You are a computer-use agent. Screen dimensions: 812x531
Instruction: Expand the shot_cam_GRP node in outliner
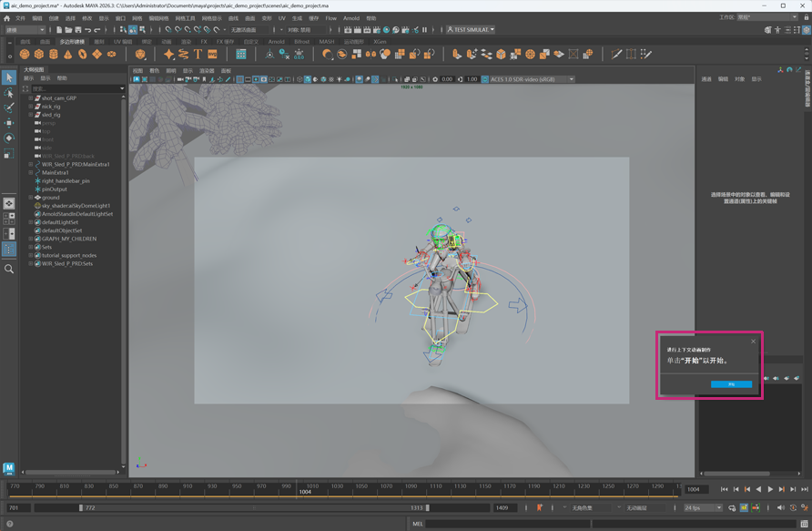coord(30,98)
